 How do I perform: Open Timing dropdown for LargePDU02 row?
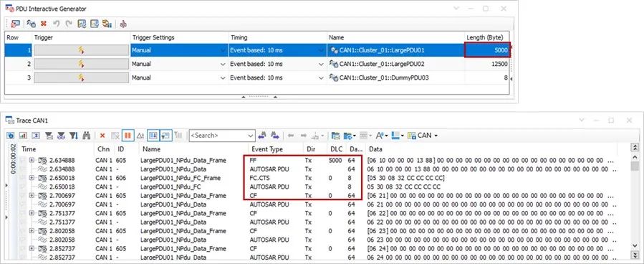point(322,64)
